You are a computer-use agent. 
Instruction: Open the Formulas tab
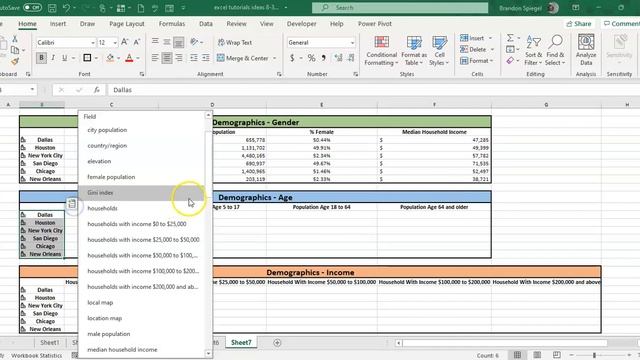tap(172, 24)
